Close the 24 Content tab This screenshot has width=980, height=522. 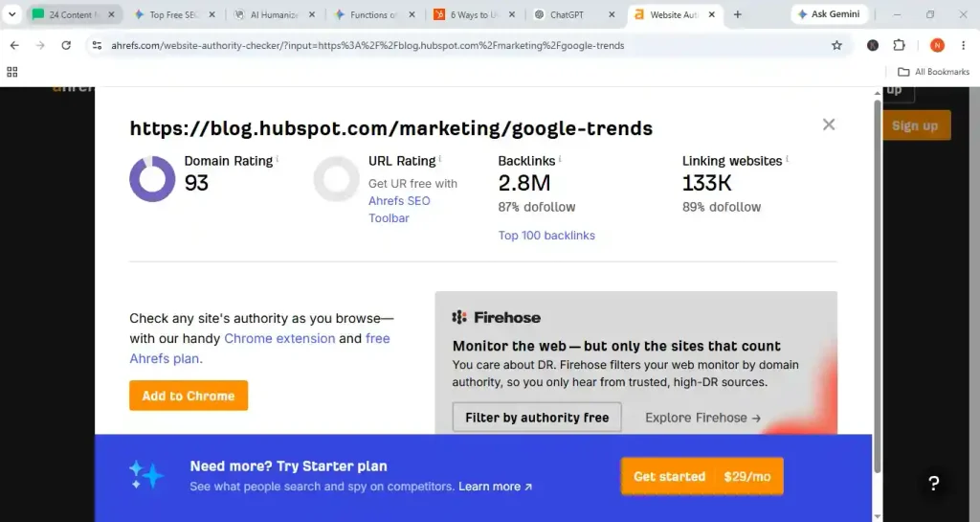pyautogui.click(x=111, y=14)
